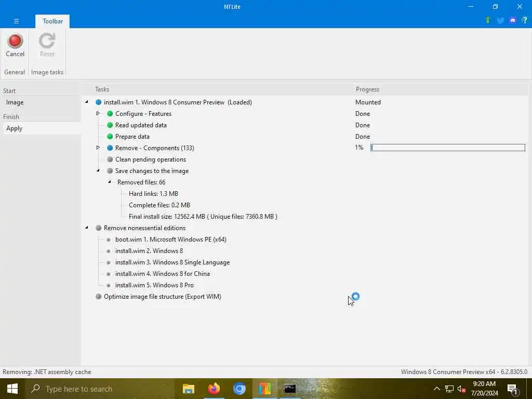Collapse the Removed files: 66 node
The image size is (532, 399).
[x=110, y=182]
